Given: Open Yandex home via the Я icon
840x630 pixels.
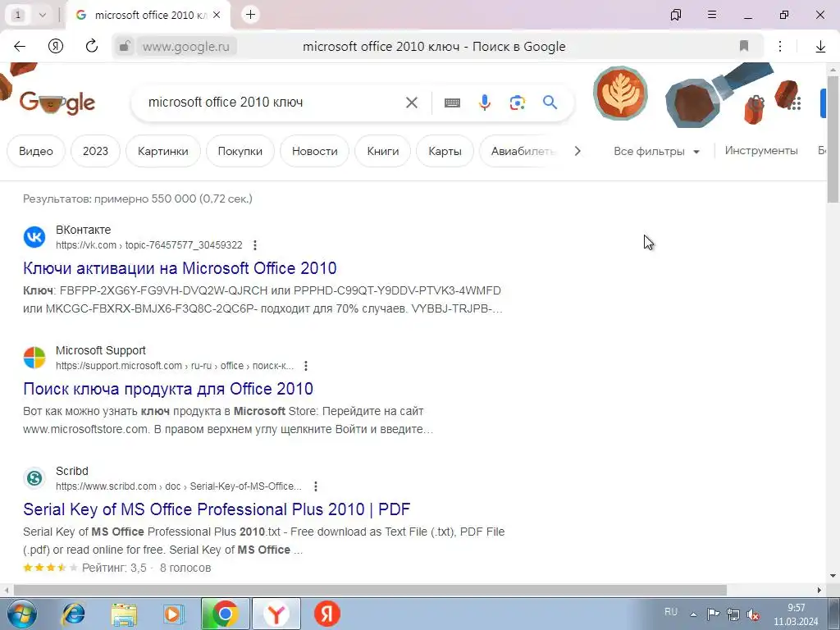Looking at the screenshot, I should 56,47.
